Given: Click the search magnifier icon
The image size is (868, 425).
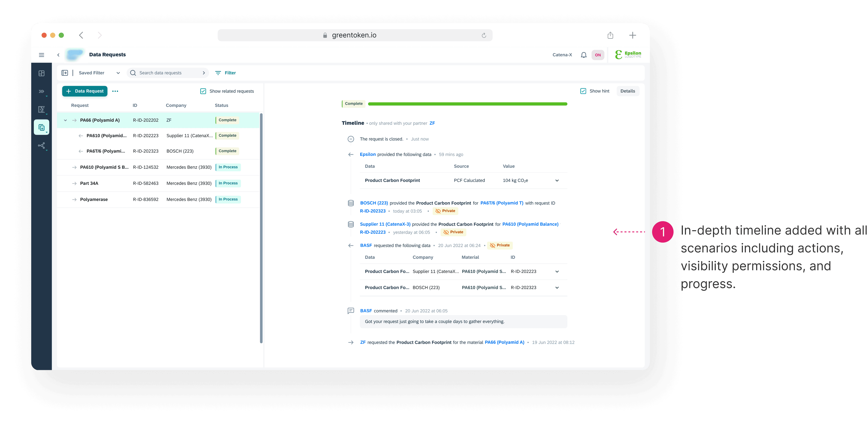Looking at the screenshot, I should pos(133,73).
